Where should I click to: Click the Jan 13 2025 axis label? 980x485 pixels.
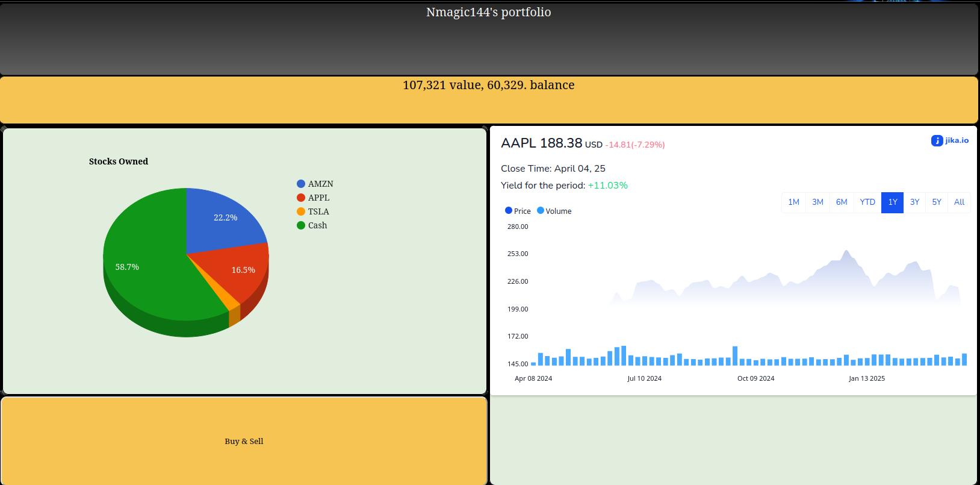tap(867, 378)
